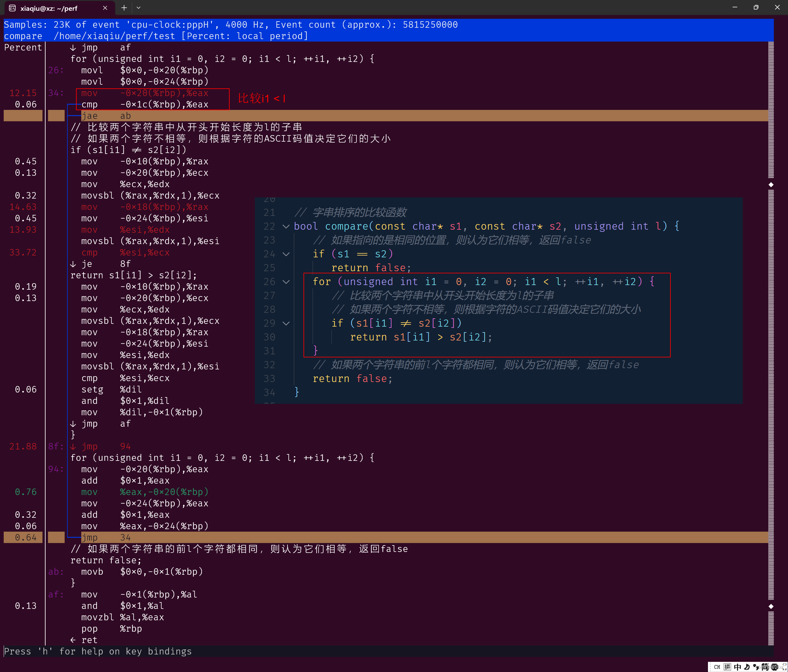Viewport: 788px width, 672px height.
Task: Select the xiaqiu@xz: ~/perf terminal tab
Action: (x=59, y=8)
